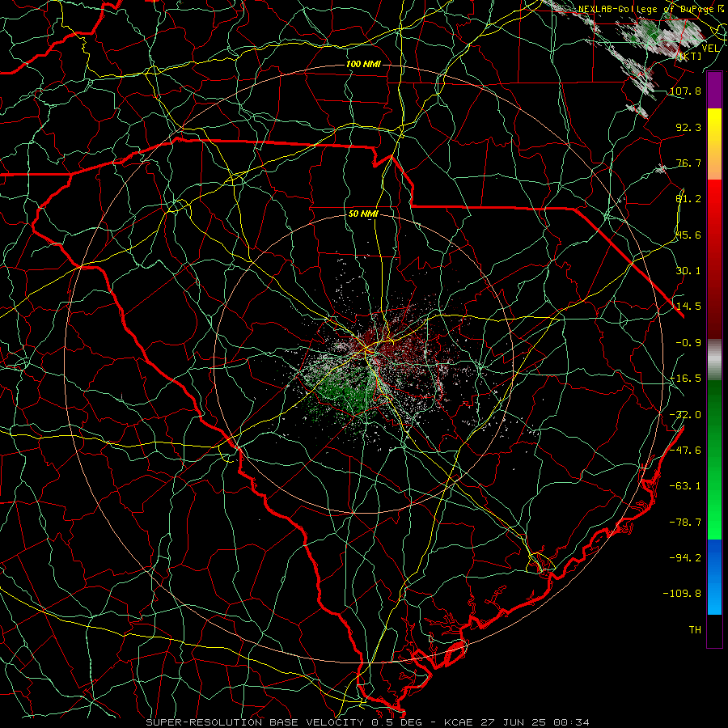The image size is (728, 728).
Task: Click the -47.6 legend value
Action: pyautogui.click(x=685, y=451)
